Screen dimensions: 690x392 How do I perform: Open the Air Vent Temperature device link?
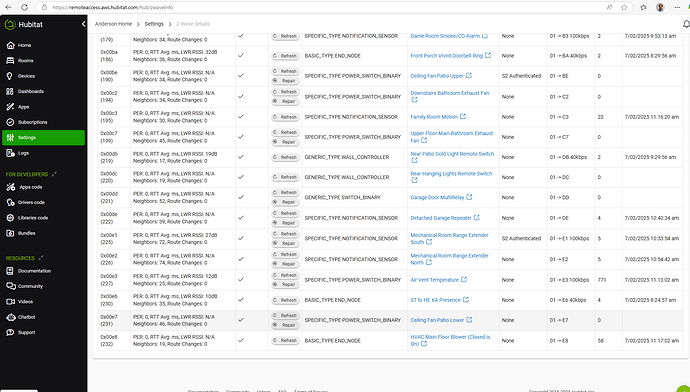pyautogui.click(x=434, y=280)
